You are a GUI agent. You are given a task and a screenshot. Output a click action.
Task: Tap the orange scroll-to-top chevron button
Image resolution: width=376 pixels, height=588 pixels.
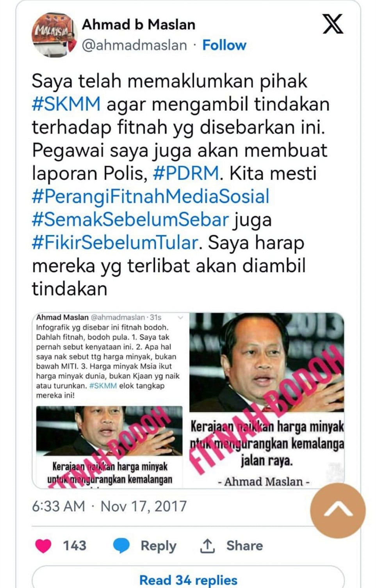click(338, 510)
